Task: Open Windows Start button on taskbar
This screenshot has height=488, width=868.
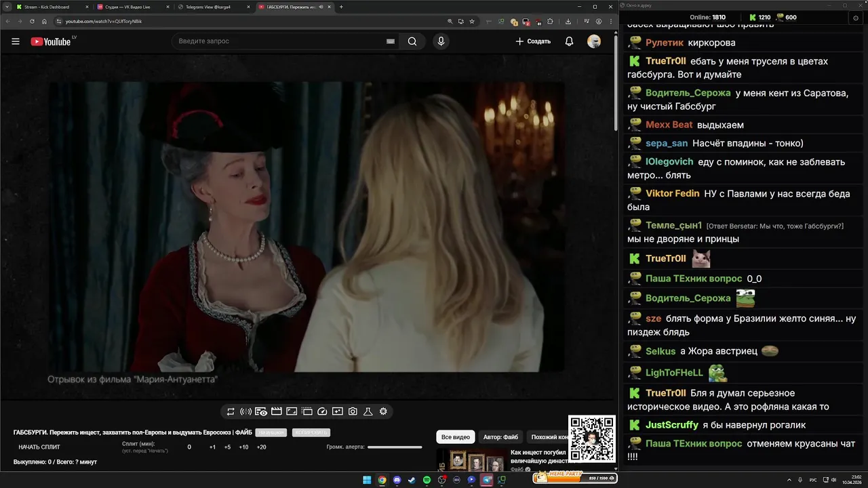Action: point(367,480)
